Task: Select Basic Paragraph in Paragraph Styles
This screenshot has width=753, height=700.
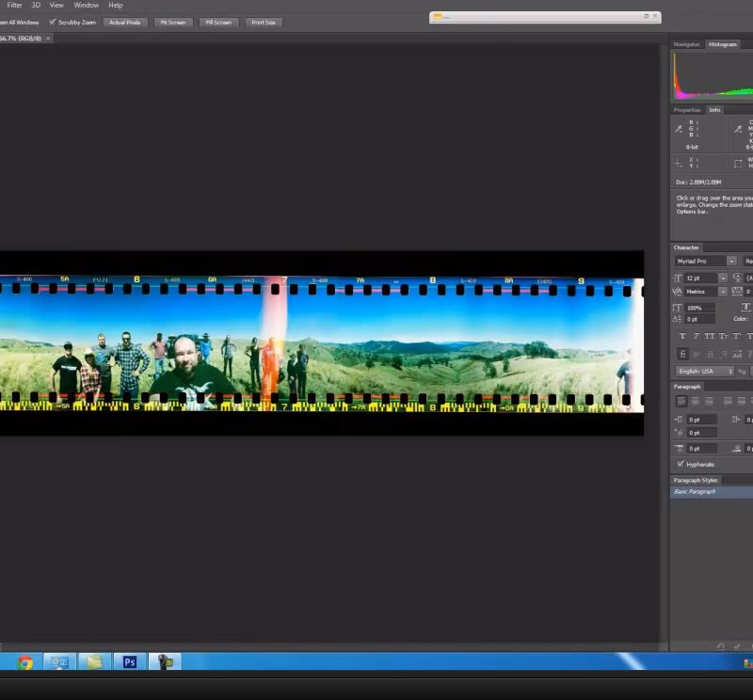Action: (695, 492)
